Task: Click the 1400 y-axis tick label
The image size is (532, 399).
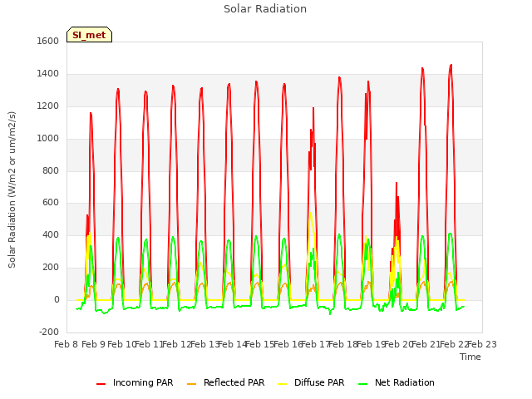Action: click(x=48, y=74)
